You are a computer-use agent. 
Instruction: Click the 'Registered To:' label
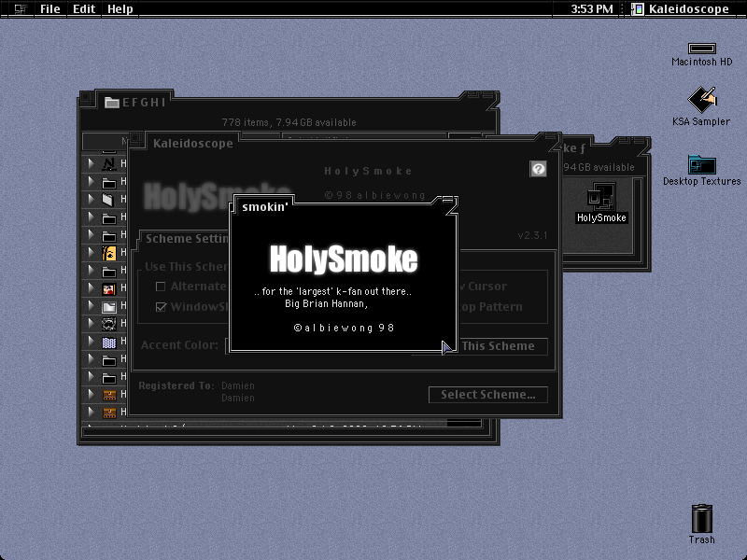point(176,385)
